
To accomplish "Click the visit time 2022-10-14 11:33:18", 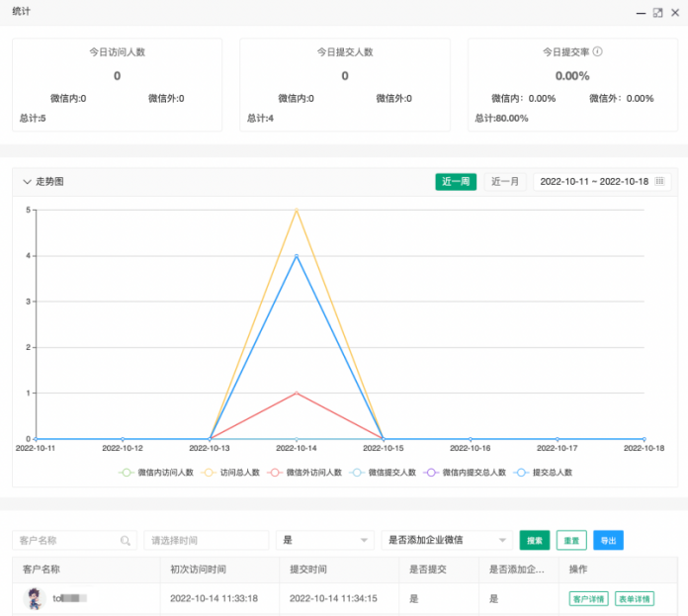I will tap(215, 598).
